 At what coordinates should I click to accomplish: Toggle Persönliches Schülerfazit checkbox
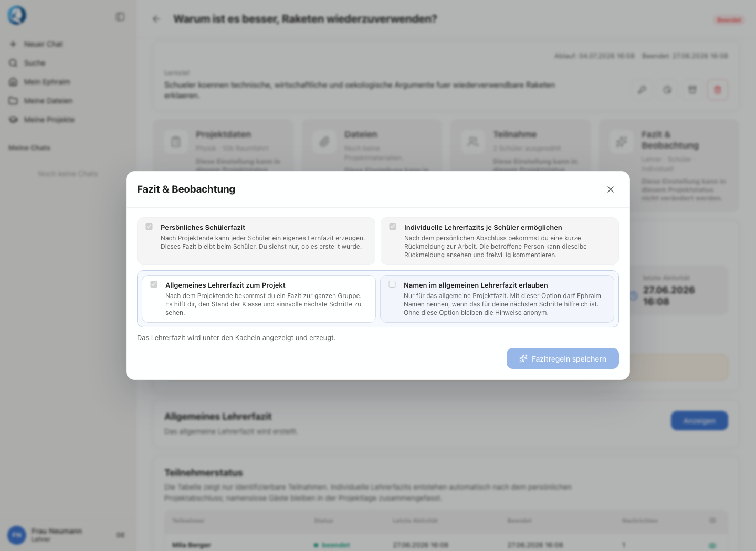pyautogui.click(x=149, y=227)
